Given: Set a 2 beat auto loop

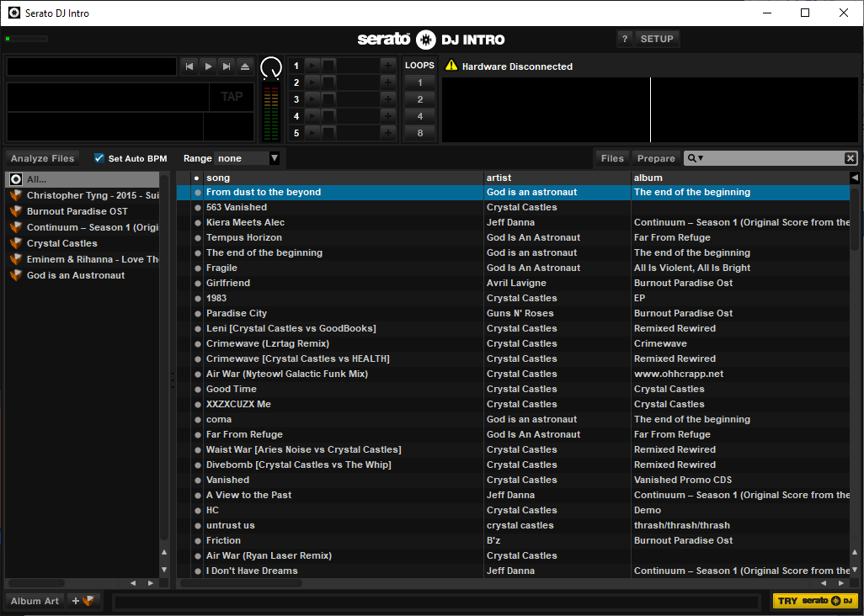Looking at the screenshot, I should [x=420, y=99].
